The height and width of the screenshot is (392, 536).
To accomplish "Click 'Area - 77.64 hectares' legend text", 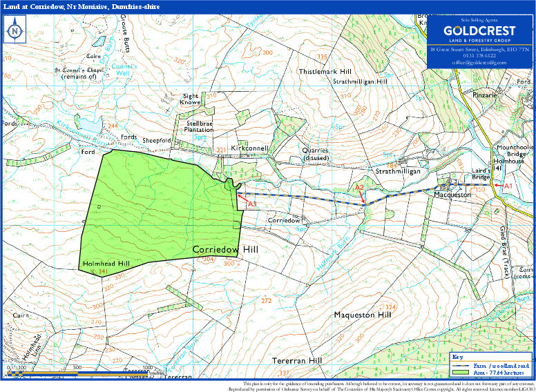I will point(499,373).
